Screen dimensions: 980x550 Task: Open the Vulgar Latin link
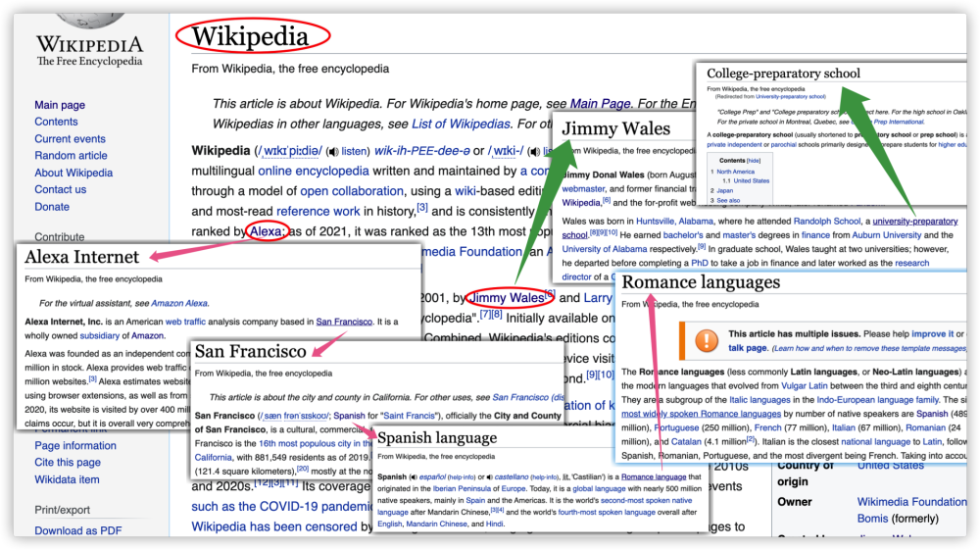805,386
